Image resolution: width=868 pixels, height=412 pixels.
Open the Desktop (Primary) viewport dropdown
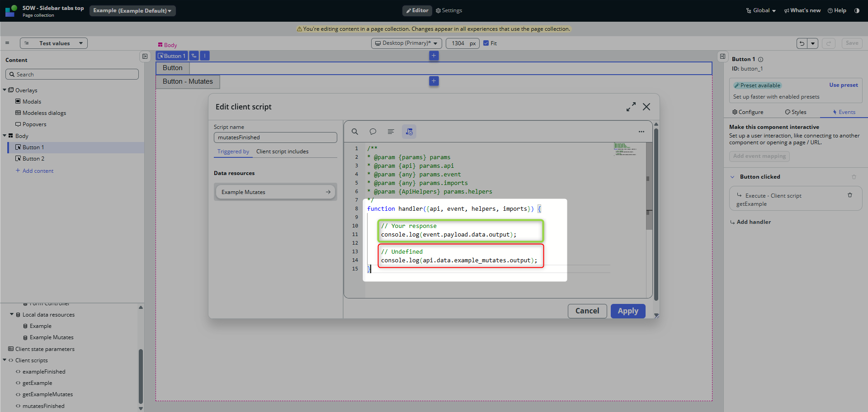coord(406,43)
